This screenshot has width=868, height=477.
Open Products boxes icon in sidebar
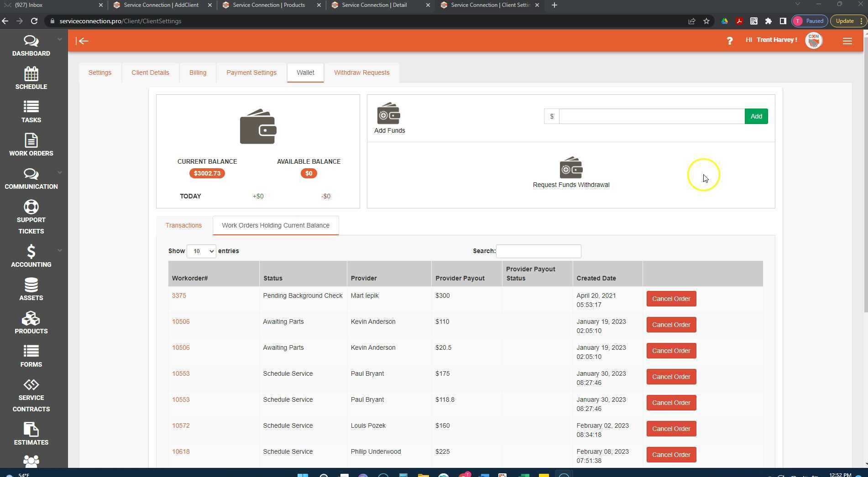click(x=31, y=319)
